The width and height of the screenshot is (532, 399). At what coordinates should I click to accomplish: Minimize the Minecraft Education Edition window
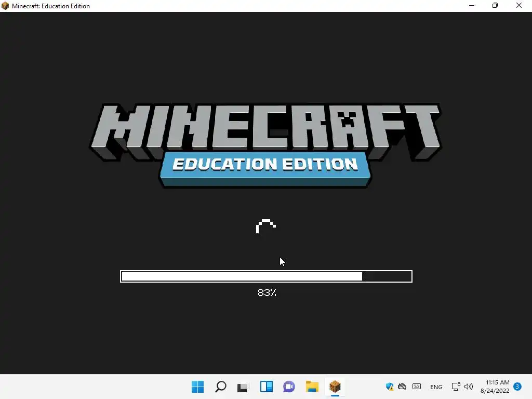(472, 5)
